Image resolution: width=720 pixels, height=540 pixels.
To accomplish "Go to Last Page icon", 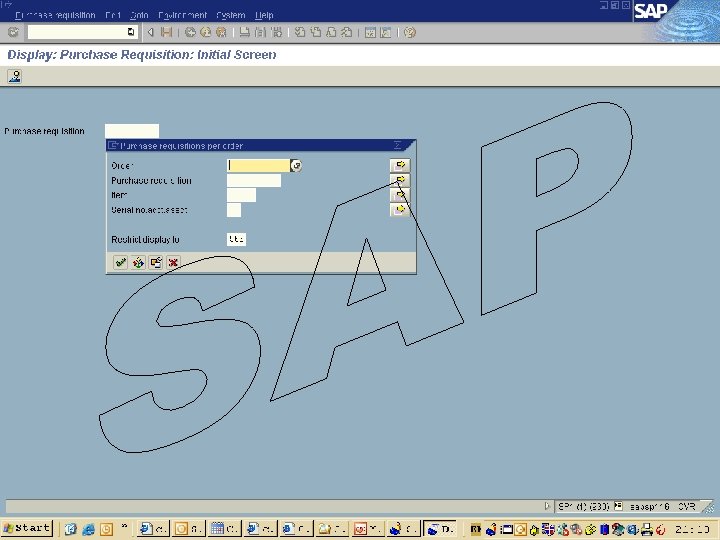I will [x=347, y=32].
